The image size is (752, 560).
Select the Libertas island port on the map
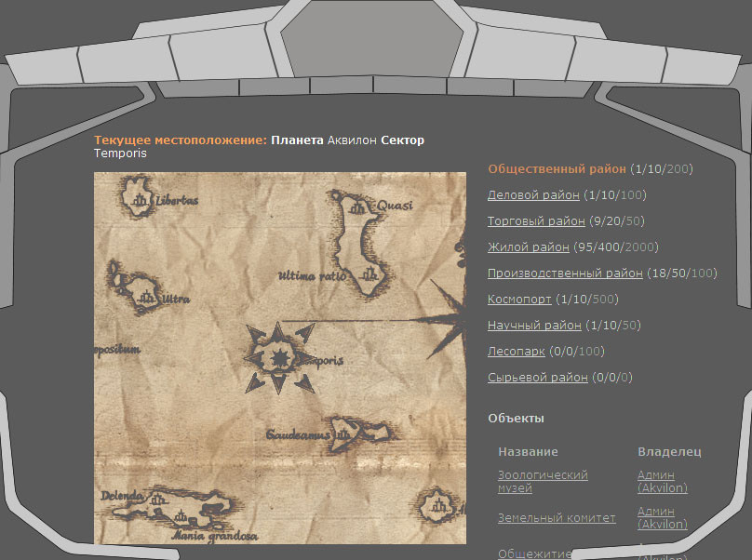pyautogui.click(x=140, y=199)
